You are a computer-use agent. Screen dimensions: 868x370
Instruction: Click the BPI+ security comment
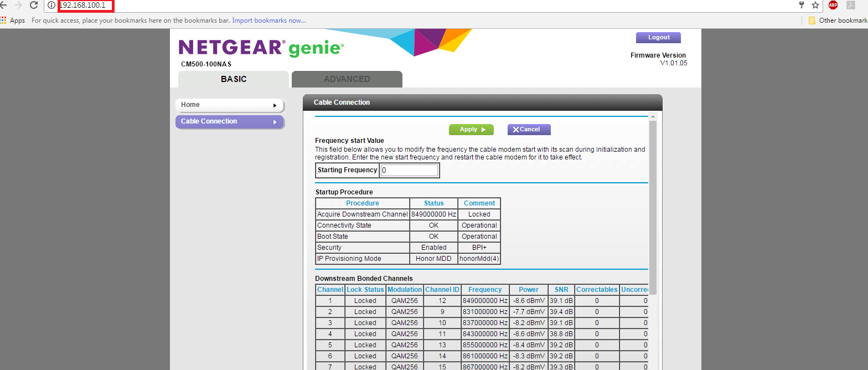(479, 248)
